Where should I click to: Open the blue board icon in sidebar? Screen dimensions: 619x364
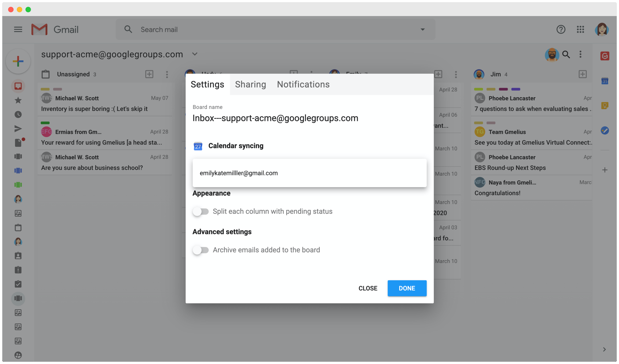click(18, 171)
